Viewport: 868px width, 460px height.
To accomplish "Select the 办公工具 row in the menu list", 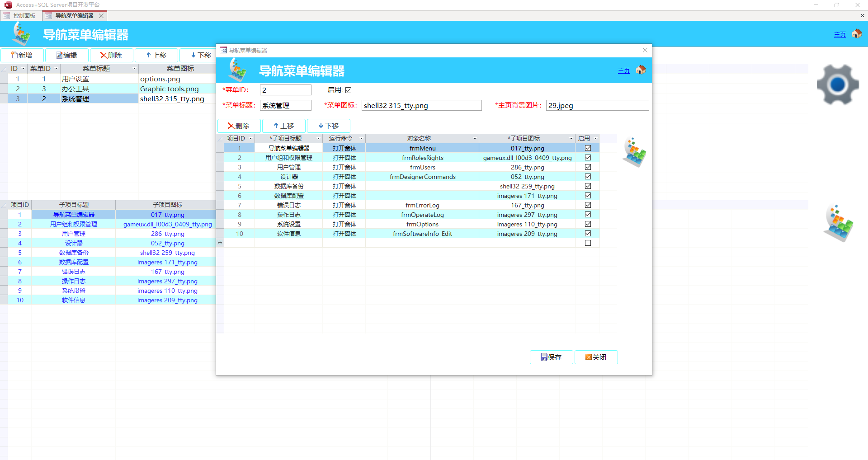I will [x=108, y=89].
